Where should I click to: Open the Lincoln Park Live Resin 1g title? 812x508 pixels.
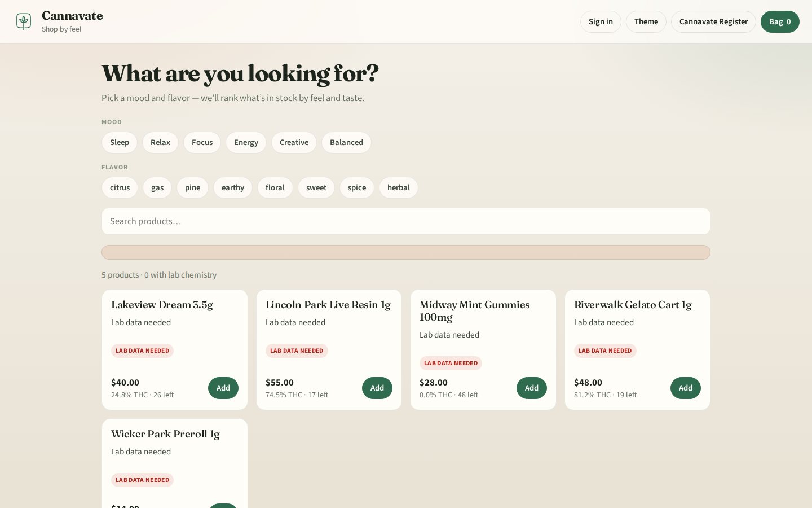(x=328, y=305)
